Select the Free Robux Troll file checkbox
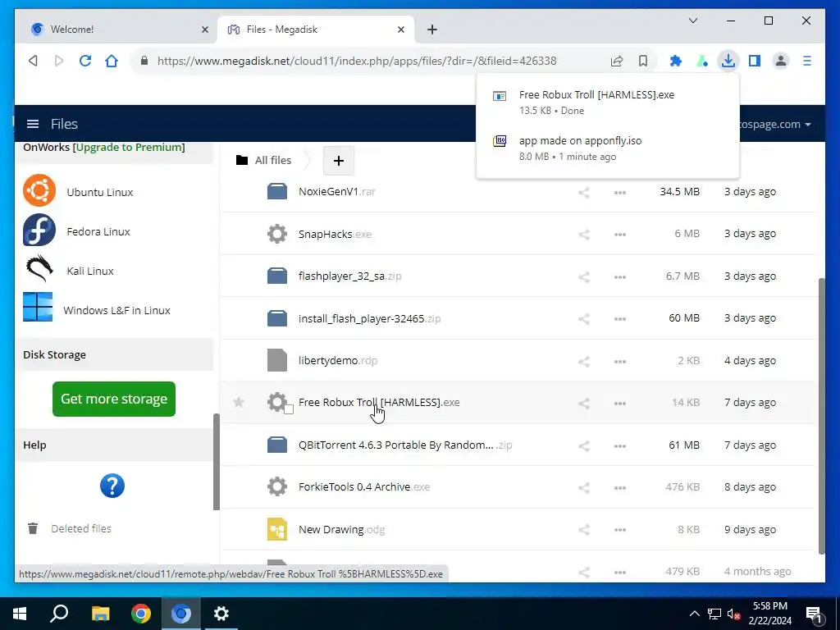840x630 pixels. [289, 410]
